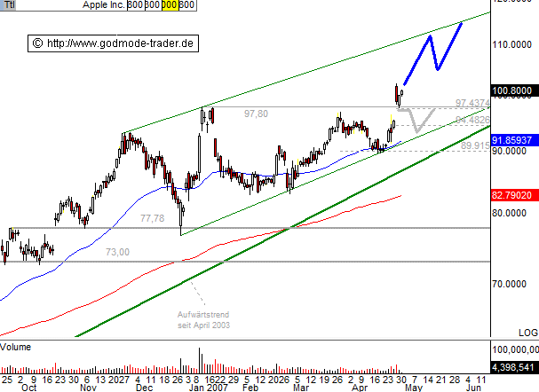The image size is (539, 392).
Task: Click the 89.91 gray price label
Action: pos(474,145)
